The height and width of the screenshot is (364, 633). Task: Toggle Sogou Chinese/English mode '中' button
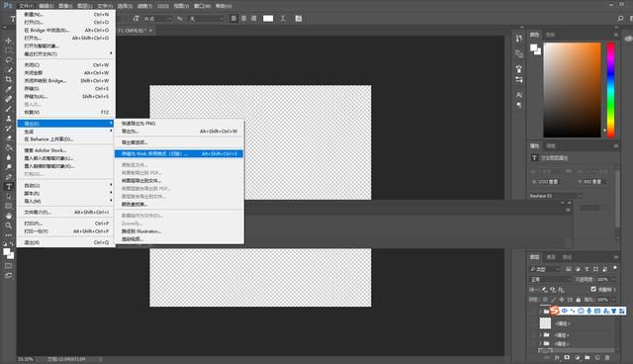[564, 311]
